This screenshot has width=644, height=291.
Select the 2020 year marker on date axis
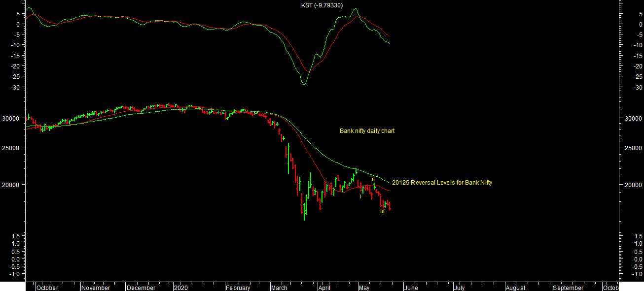point(181,288)
